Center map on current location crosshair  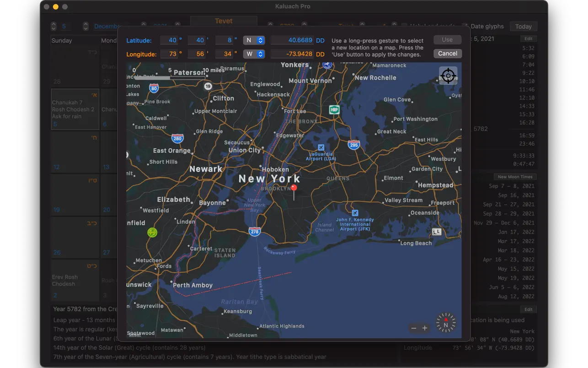448,76
